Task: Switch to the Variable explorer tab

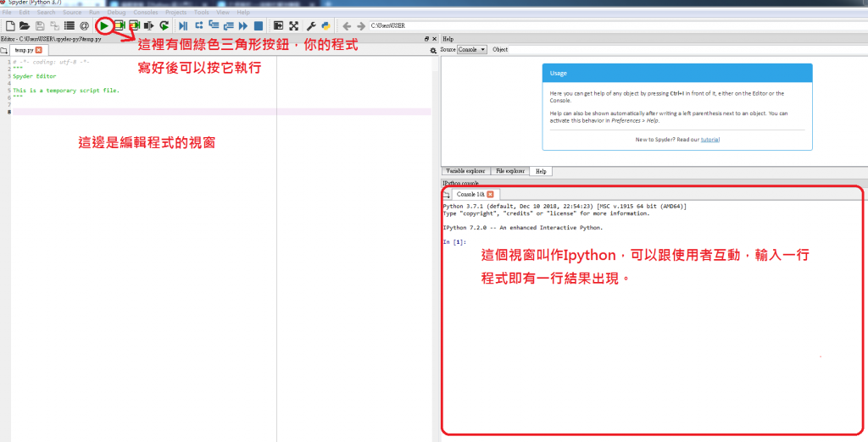Action: tap(465, 172)
